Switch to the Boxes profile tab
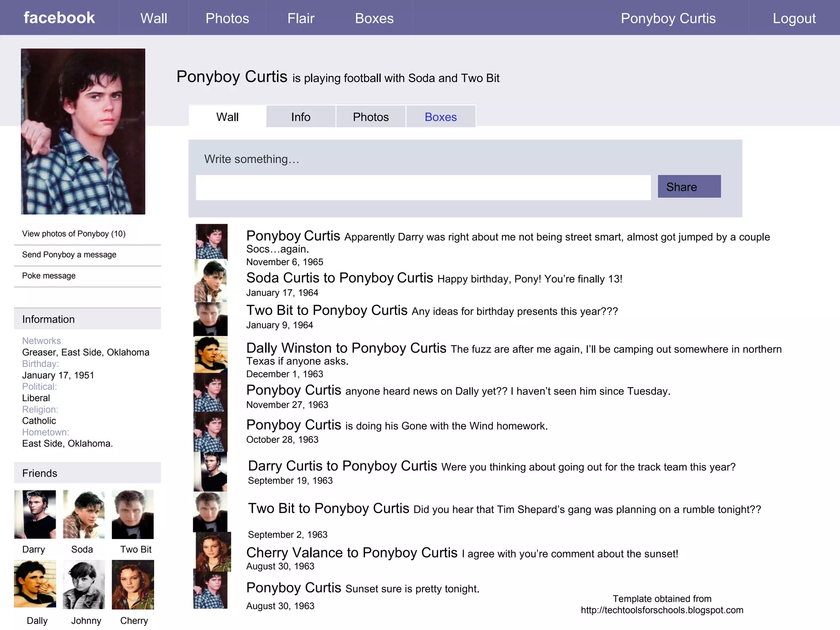The height and width of the screenshot is (630, 840). (x=441, y=117)
